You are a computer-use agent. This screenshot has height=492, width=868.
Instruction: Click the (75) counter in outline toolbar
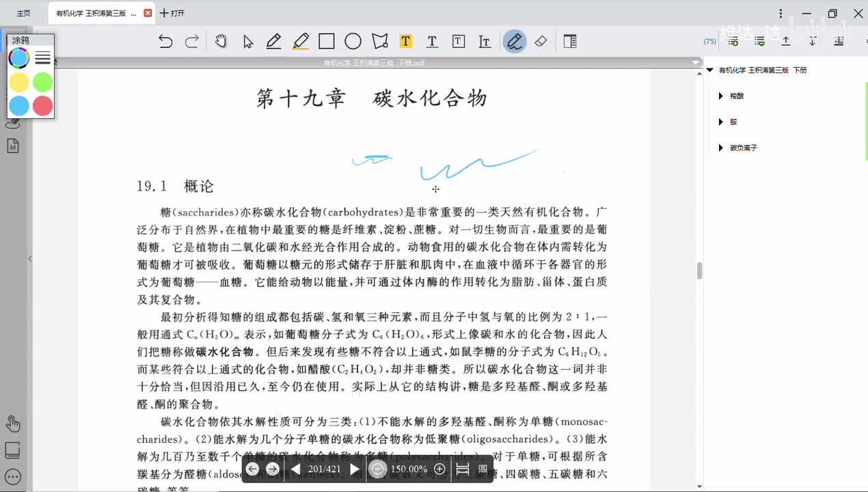coord(710,42)
